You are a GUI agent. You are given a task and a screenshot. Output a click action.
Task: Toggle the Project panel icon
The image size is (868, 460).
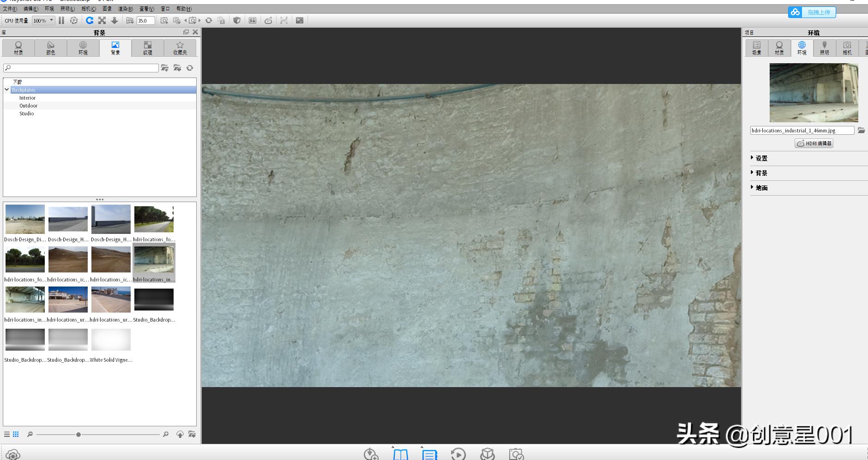(x=429, y=454)
